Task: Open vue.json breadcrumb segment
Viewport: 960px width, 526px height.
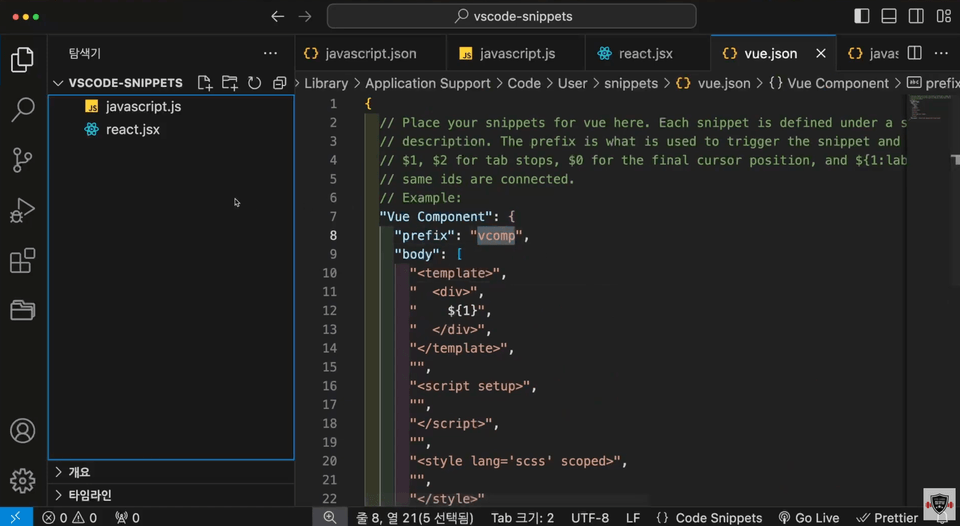Action: click(713, 83)
